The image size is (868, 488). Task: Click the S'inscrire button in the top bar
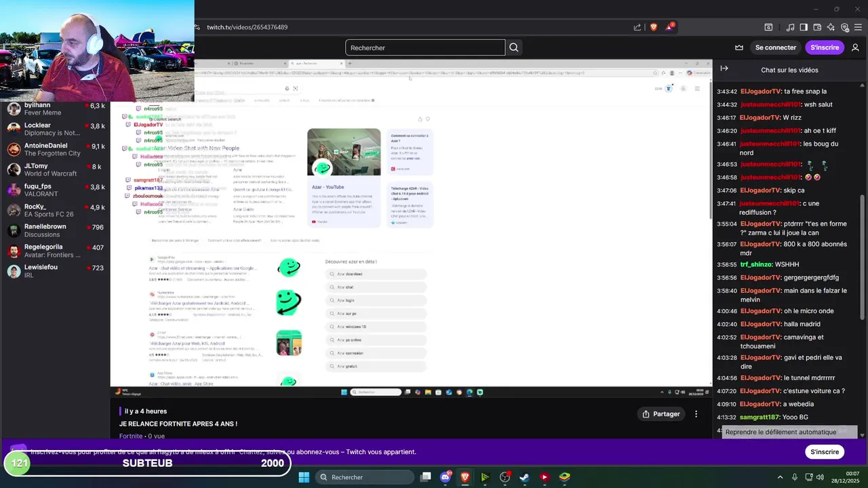(825, 47)
